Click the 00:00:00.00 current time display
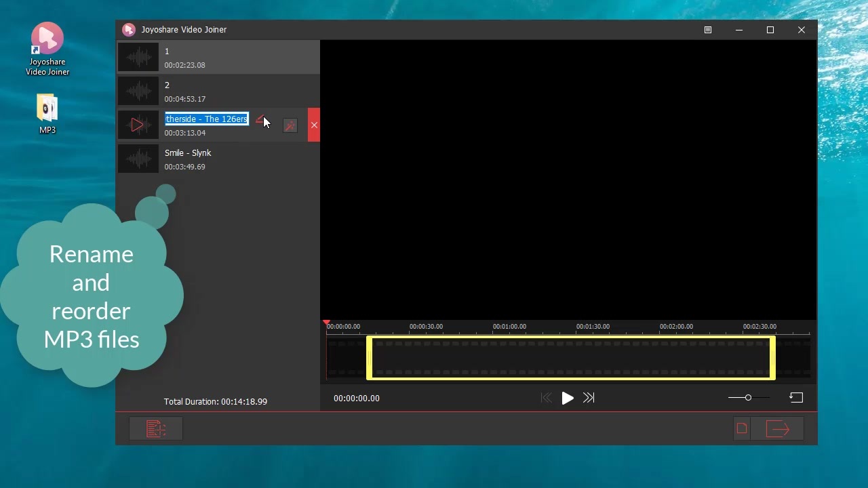868x488 pixels. point(357,399)
